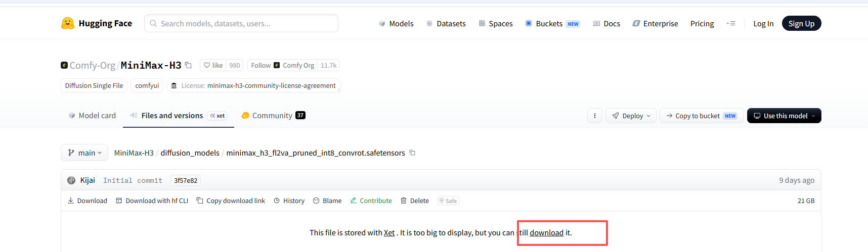Screen dimensions: 868x252
Task: Open the Community tab
Action: 273,116
